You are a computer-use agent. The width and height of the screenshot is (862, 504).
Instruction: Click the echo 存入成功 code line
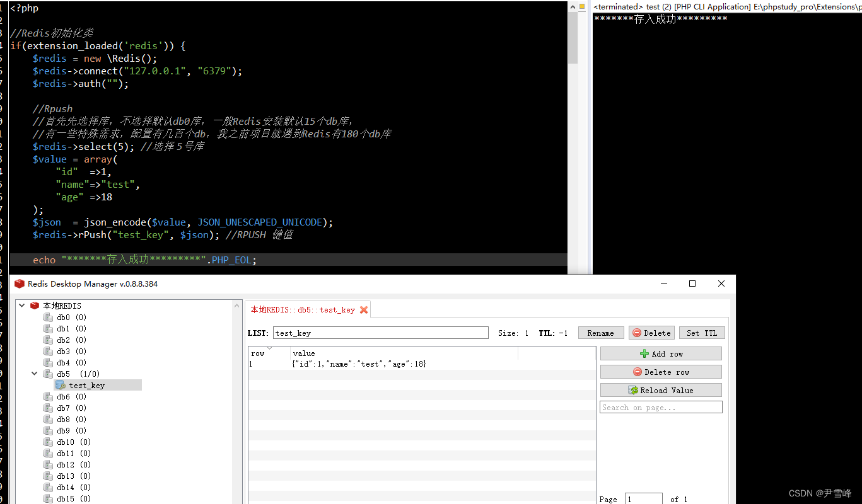coord(145,260)
